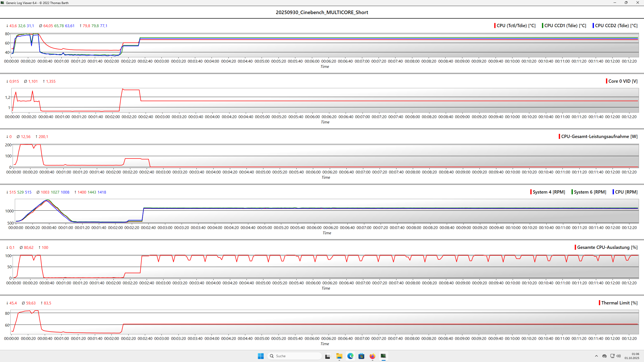This screenshot has width=644, height=362.
Task: Select the running Generic Log Viewer taskbar icon
Action: click(x=383, y=356)
